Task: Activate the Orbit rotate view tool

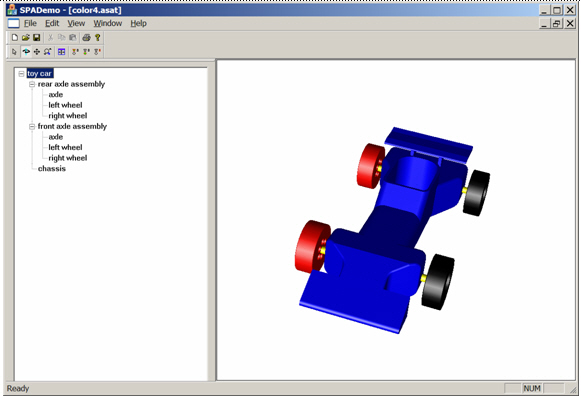Action: (26, 52)
